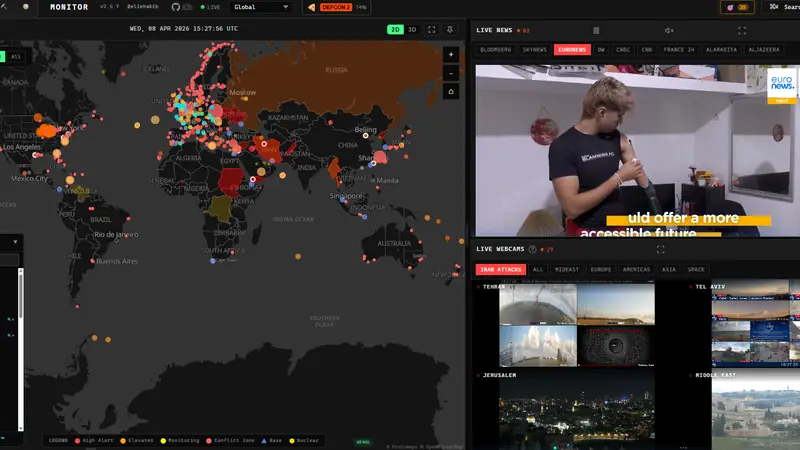Reset map to home view
Viewport: 800px width, 450px height.
coord(451,91)
